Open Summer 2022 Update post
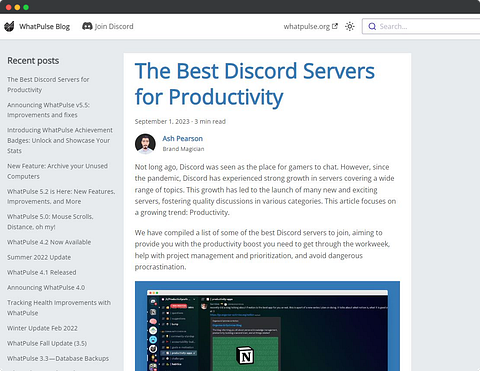Image resolution: width=480 pixels, height=371 pixels. pos(39,257)
